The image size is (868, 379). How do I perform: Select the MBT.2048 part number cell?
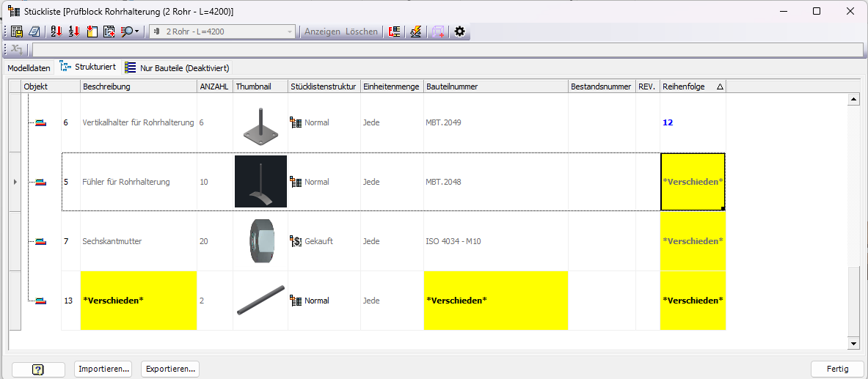[495, 182]
